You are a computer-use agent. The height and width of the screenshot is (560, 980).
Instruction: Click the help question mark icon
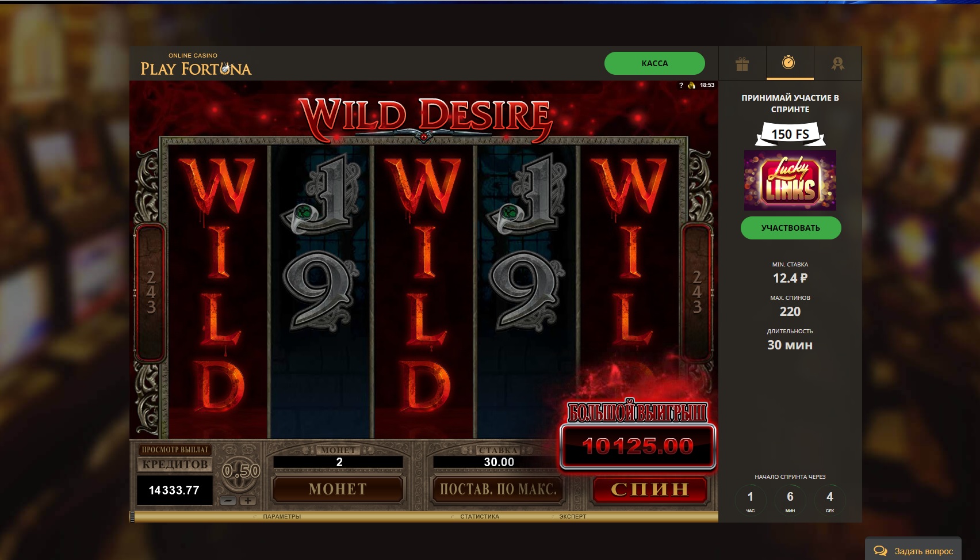pos(681,85)
